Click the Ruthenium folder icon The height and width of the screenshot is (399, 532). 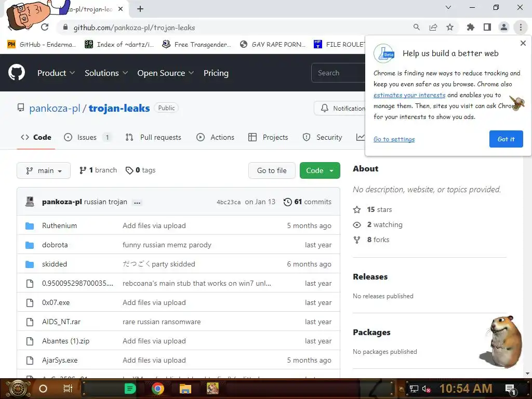point(30,225)
